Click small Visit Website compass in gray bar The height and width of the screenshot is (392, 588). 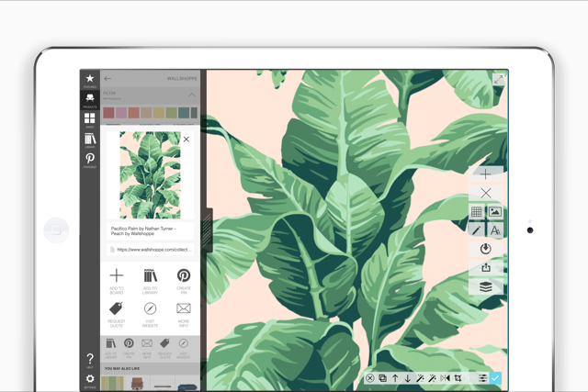(x=183, y=348)
